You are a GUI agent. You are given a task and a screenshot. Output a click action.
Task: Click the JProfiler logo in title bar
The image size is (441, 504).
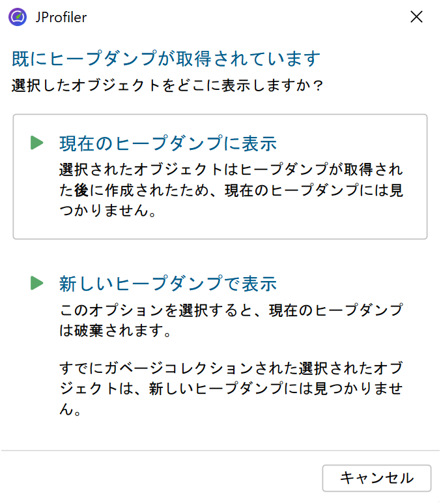[18, 17]
